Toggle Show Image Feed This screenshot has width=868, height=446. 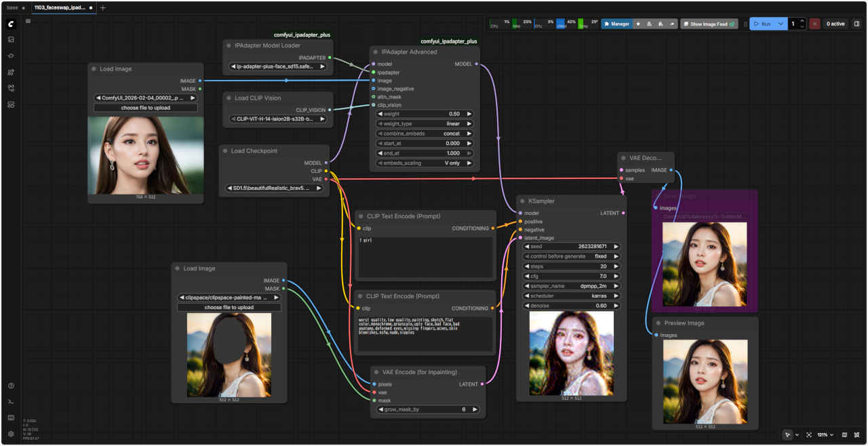click(709, 24)
